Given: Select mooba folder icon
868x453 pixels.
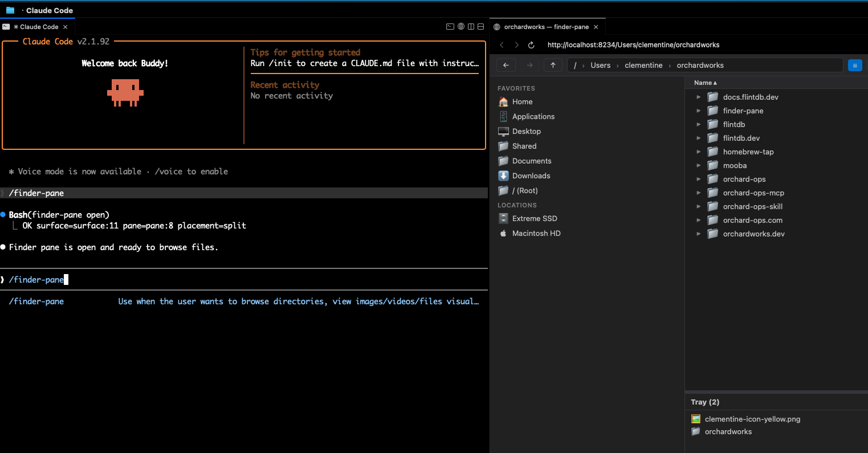Looking at the screenshot, I should point(712,165).
